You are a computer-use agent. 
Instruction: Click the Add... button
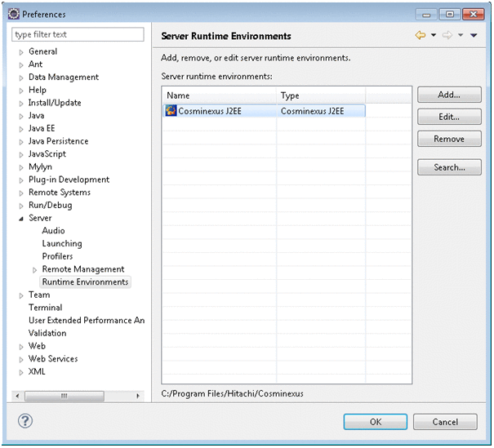pyautogui.click(x=449, y=95)
